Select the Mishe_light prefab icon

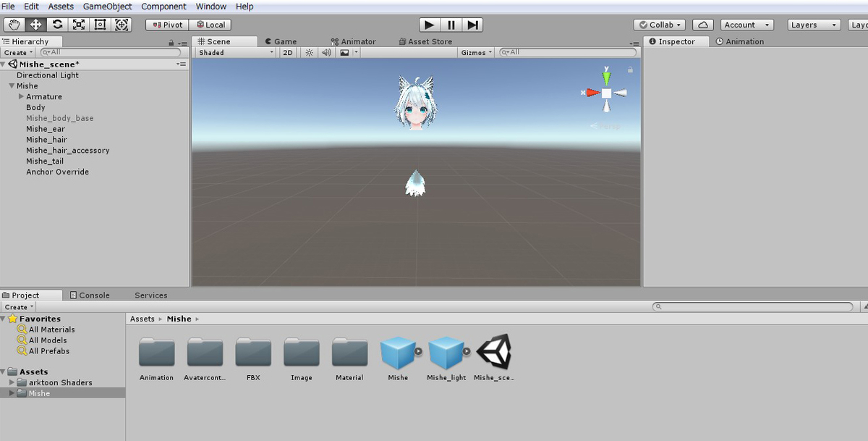click(446, 353)
